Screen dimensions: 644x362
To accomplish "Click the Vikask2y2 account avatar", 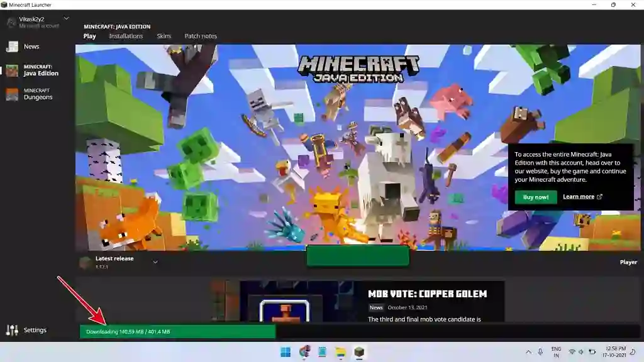I will (x=11, y=22).
